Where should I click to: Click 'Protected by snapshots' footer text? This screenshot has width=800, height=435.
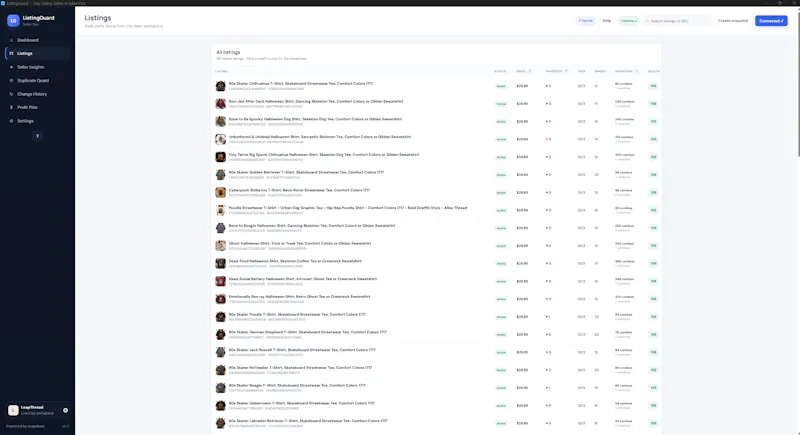(x=25, y=426)
